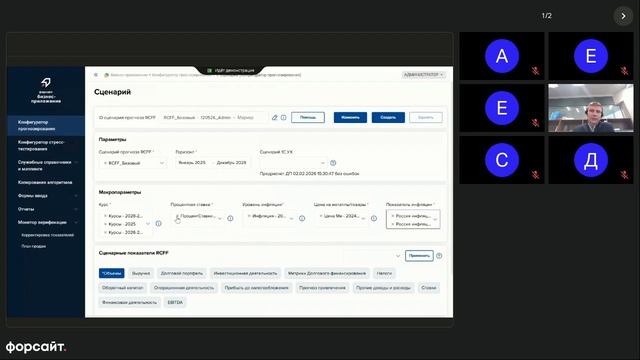Select the Прочие доходы и расходы tab
This screenshot has height=360, width=640.
[x=383, y=288]
